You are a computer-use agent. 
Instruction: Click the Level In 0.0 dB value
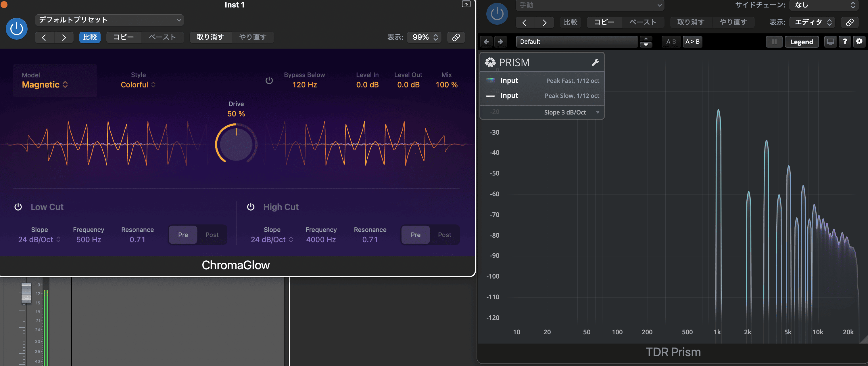367,85
